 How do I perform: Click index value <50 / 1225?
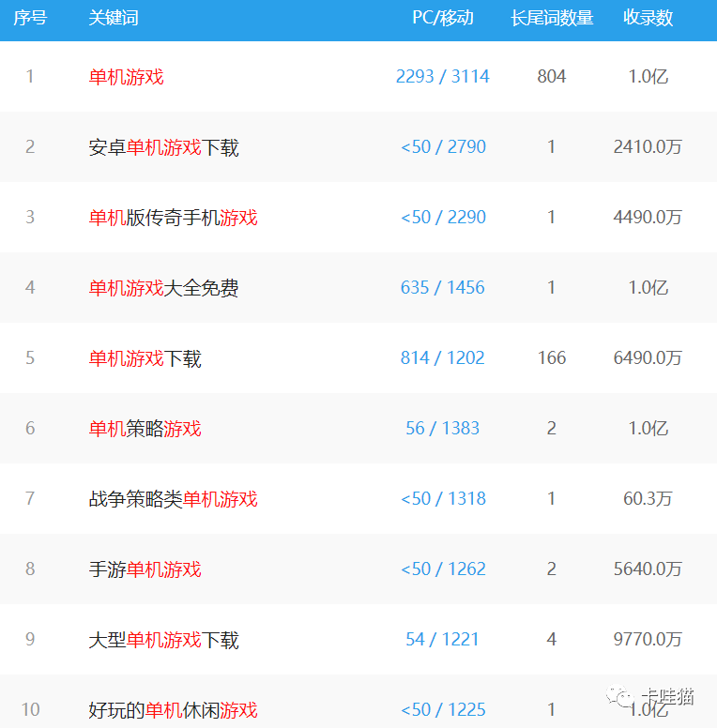pyautogui.click(x=443, y=710)
